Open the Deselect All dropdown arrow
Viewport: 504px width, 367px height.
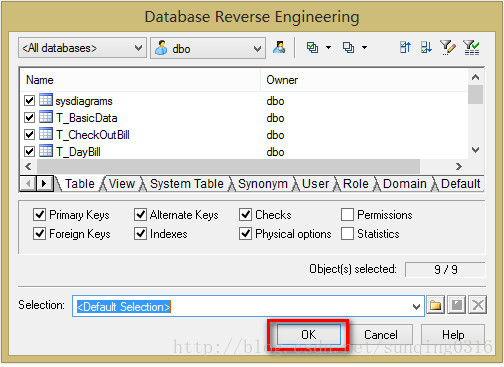(365, 48)
